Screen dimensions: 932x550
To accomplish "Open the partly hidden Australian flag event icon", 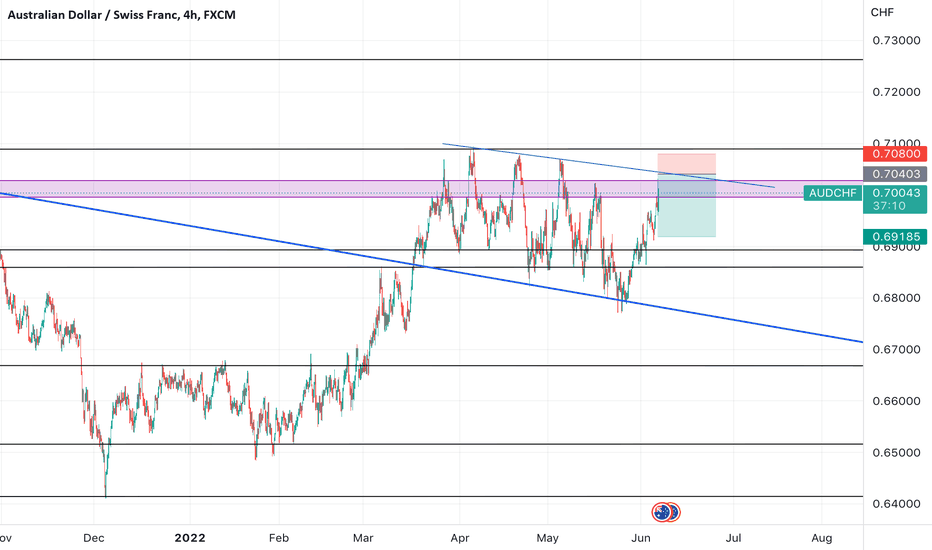I will click(675, 512).
